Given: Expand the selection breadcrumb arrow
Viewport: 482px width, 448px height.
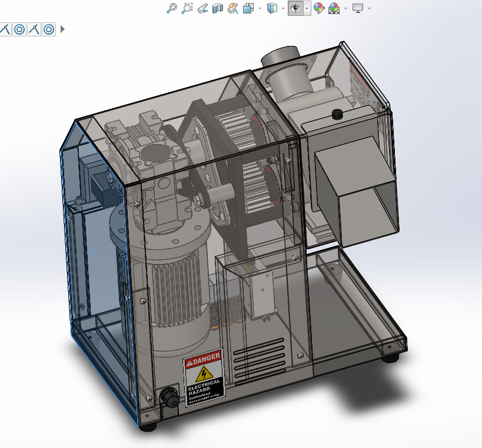Looking at the screenshot, I should [x=63, y=29].
